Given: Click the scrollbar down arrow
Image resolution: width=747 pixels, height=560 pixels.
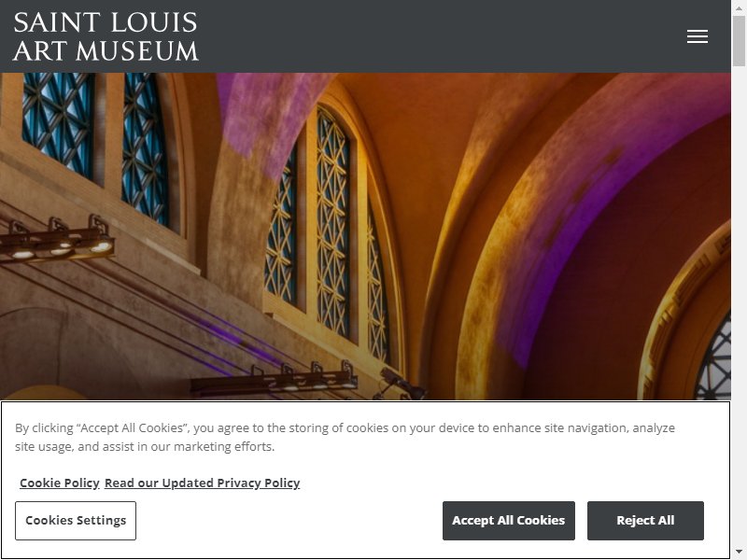Looking at the screenshot, I should [739, 553].
